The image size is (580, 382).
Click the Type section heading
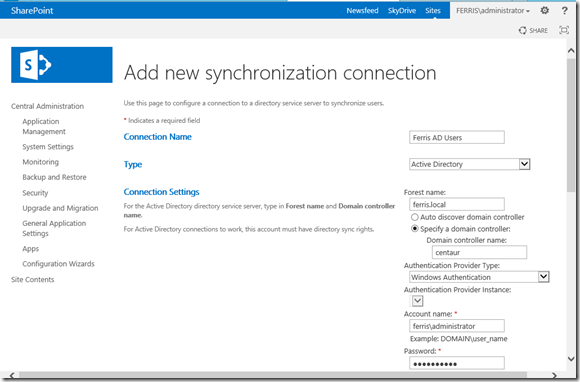point(133,165)
